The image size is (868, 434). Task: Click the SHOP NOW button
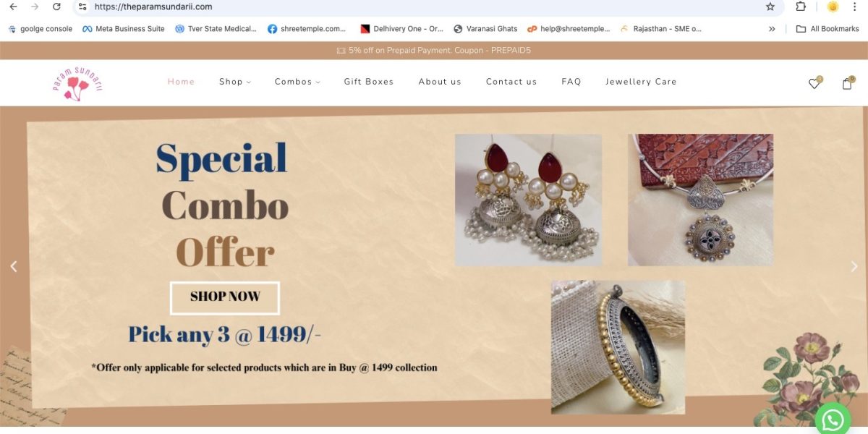[x=225, y=297]
